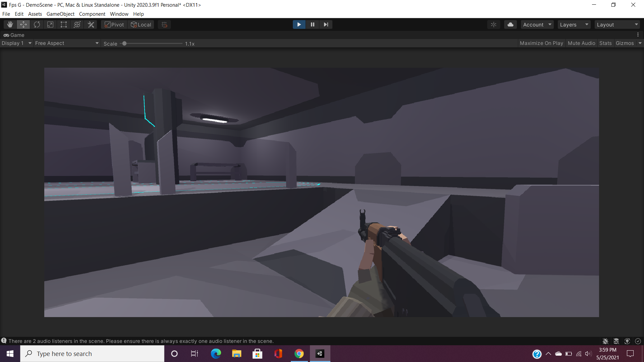Screen dimensions: 644x362
Task: Click the OneDrive tray icon
Action: [558, 354]
